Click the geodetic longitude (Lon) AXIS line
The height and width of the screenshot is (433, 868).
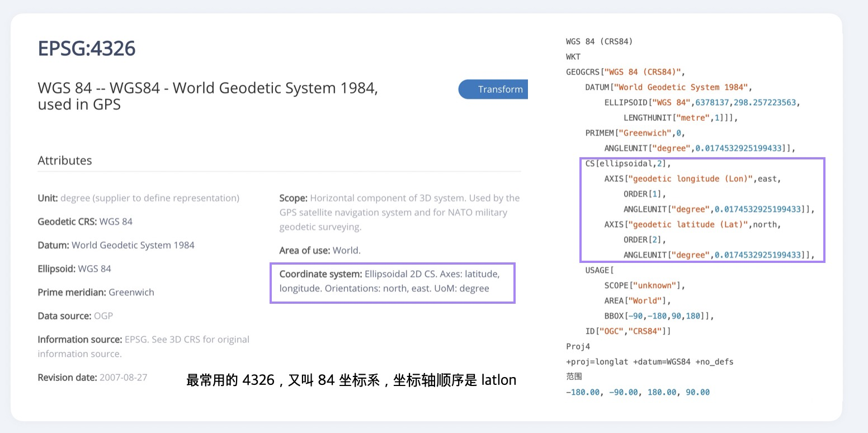(x=692, y=179)
